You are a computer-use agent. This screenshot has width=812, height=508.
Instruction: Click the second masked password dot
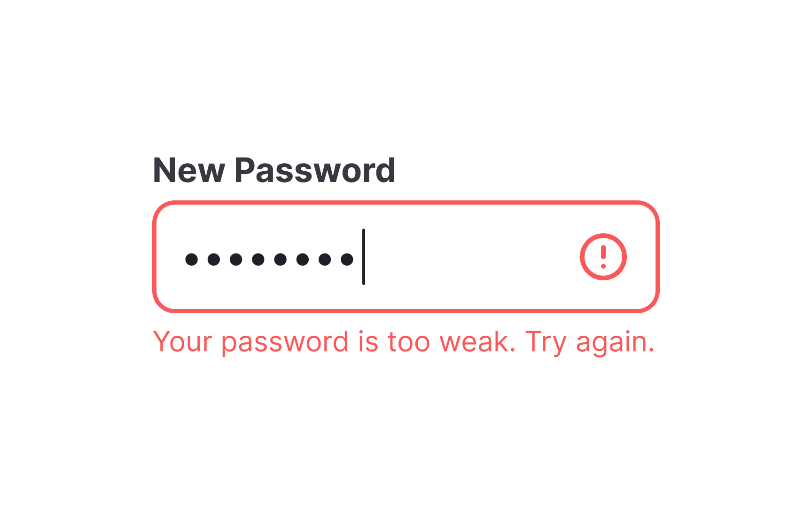(x=214, y=259)
